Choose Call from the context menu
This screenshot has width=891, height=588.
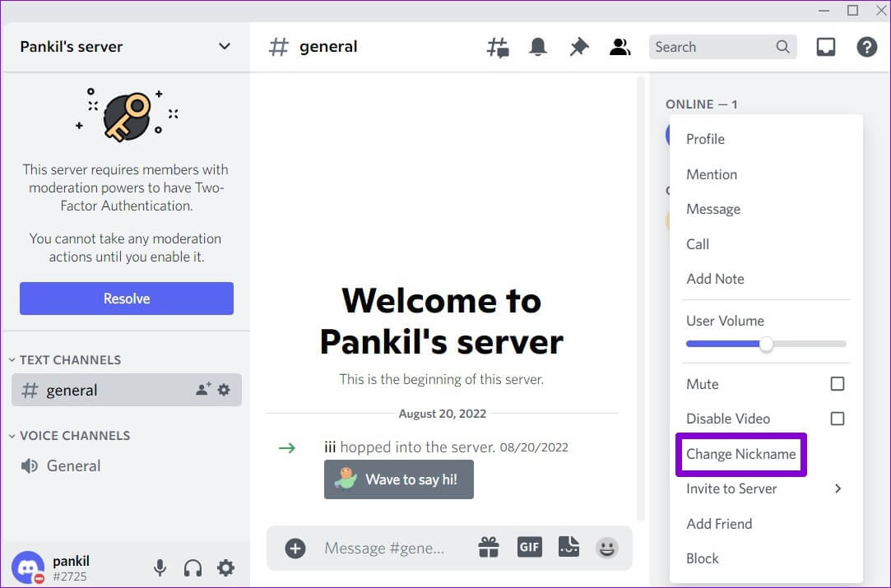(x=763, y=244)
